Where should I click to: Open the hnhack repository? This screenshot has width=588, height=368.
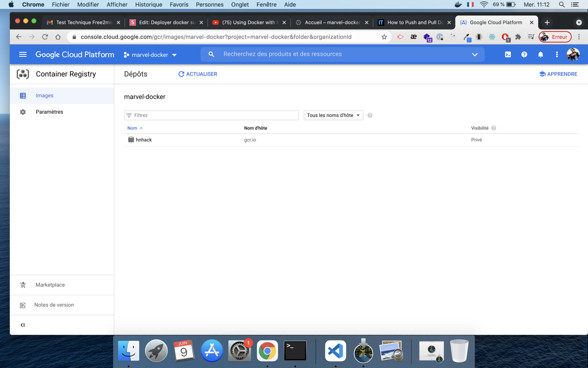point(144,140)
